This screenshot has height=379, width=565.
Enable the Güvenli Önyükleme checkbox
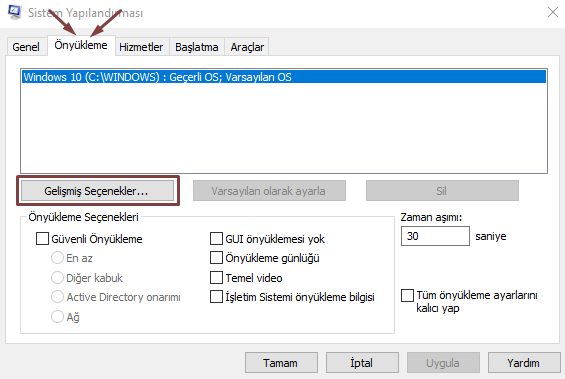click(42, 238)
